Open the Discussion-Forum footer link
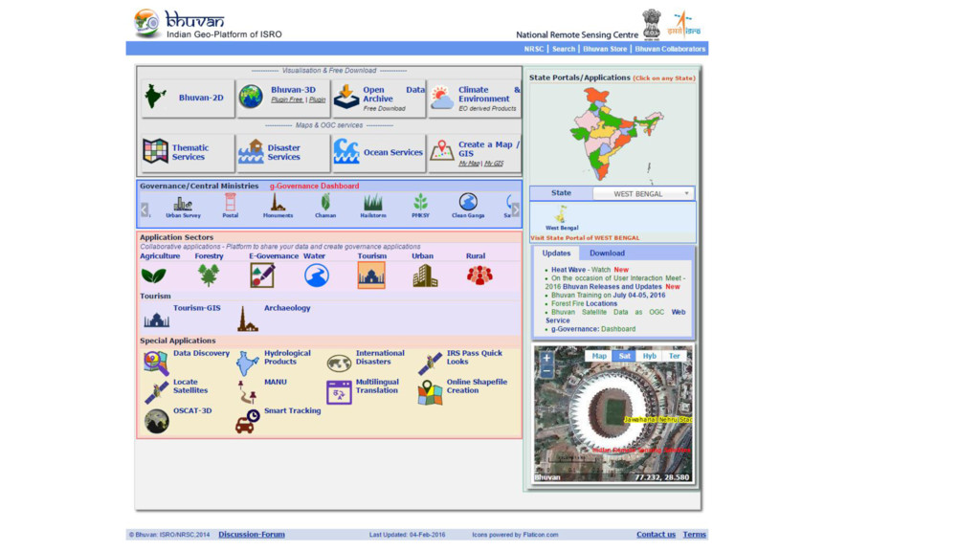The image size is (980, 551). 252,535
